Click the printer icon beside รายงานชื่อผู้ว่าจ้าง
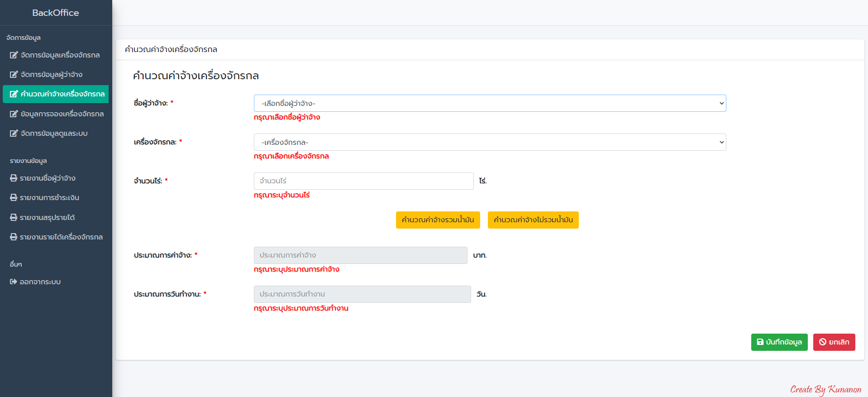The width and height of the screenshot is (868, 397). pos(14,178)
